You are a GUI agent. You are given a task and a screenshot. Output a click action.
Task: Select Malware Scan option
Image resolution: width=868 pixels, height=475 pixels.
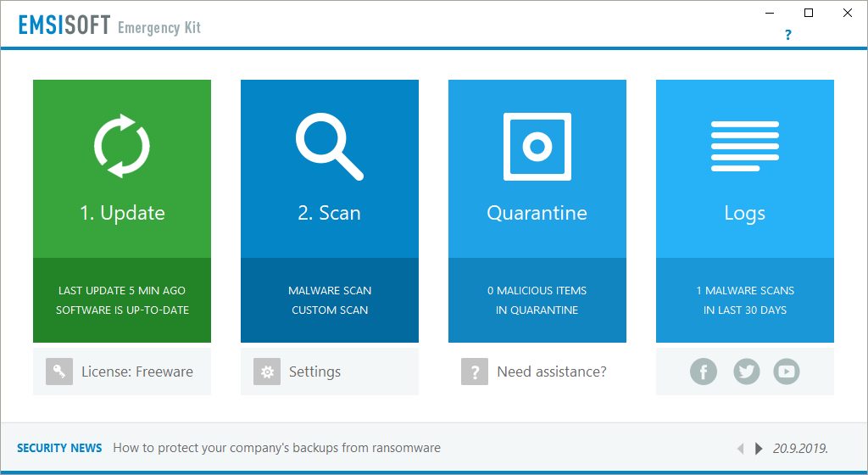330,291
